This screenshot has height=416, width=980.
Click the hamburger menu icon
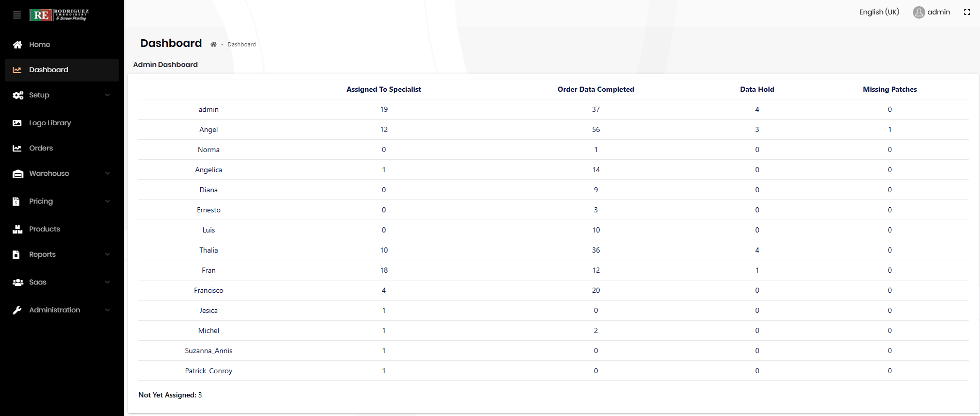17,15
